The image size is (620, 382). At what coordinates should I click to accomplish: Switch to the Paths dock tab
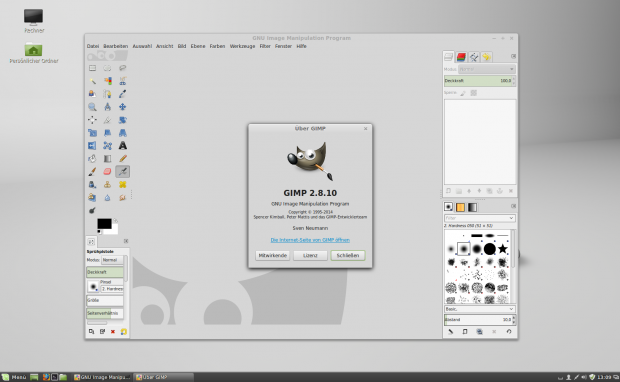pyautogui.click(x=474, y=57)
